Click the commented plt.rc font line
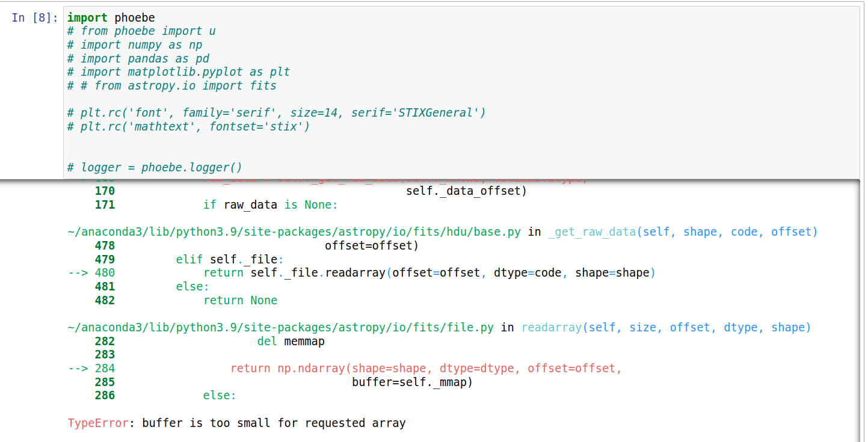Image resolution: width=868 pixels, height=442 pixels. (x=275, y=112)
